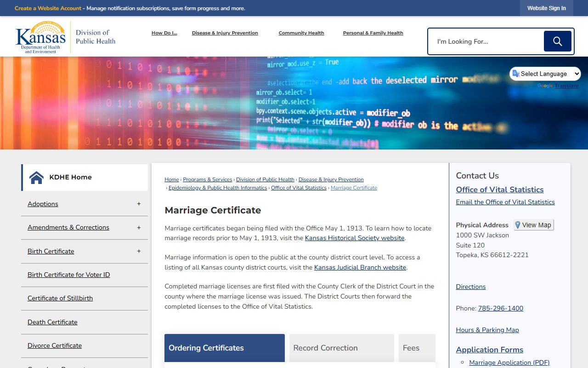588x368 pixels.
Task: Open the Select Language dropdown
Action: [545, 74]
